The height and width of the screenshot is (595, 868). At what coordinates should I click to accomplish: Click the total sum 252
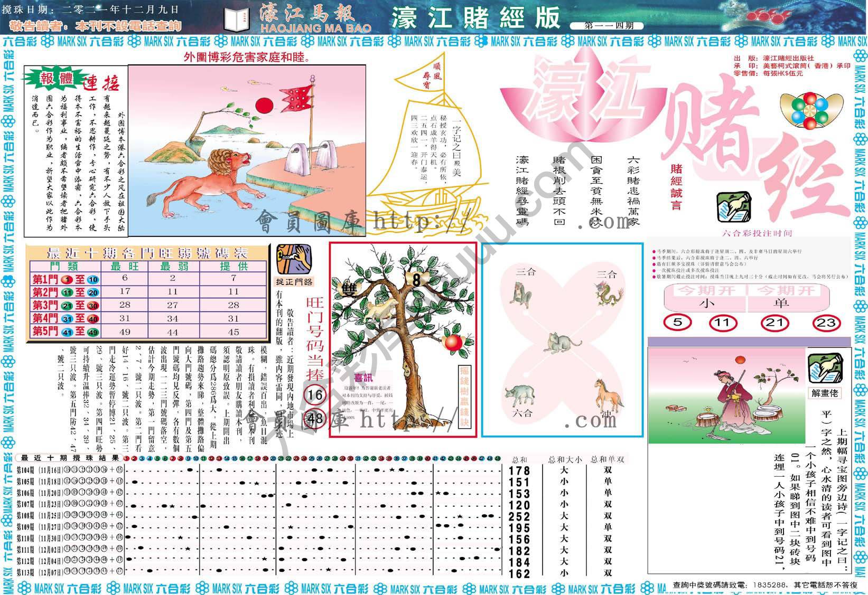[x=519, y=516]
